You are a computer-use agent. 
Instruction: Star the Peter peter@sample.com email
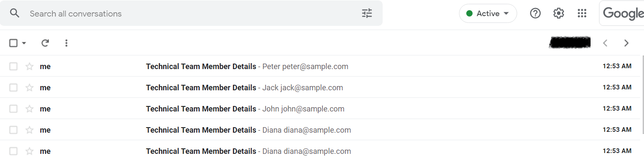pyautogui.click(x=29, y=66)
